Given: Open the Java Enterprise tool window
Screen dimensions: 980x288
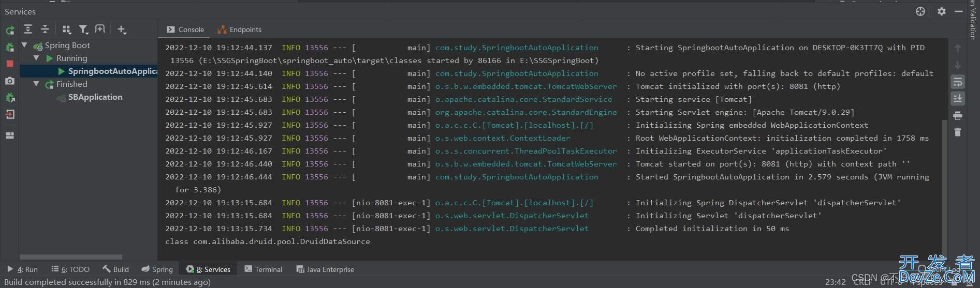Looking at the screenshot, I should (x=325, y=269).
